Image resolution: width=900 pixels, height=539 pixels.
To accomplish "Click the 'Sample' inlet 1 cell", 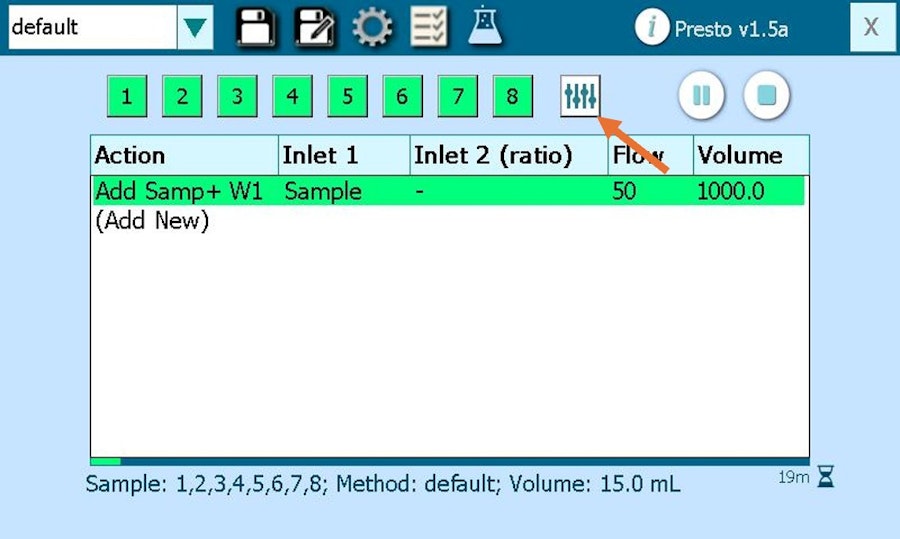I will coord(323,191).
